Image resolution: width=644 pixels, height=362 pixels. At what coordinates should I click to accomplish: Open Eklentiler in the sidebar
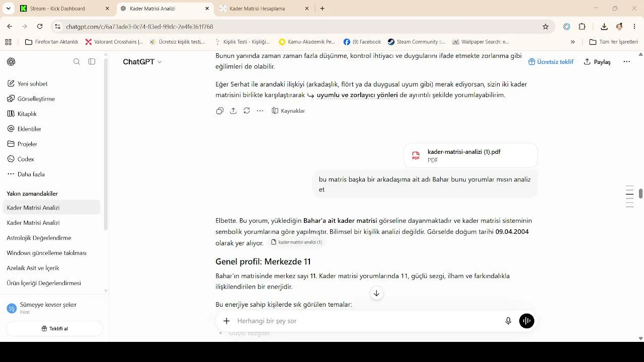(x=51, y=129)
